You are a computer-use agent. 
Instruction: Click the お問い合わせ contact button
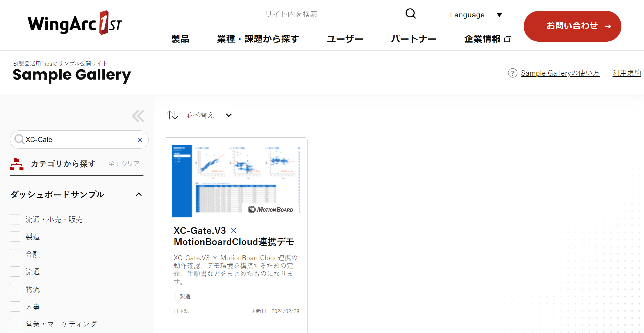pos(572,26)
